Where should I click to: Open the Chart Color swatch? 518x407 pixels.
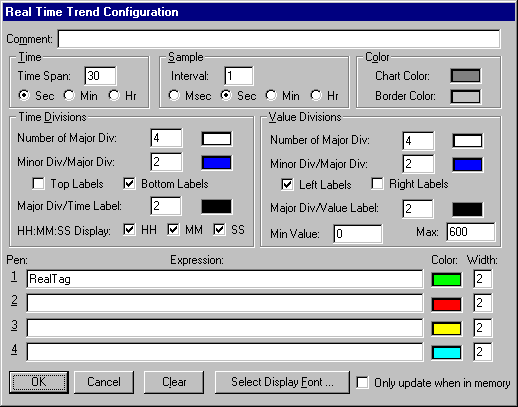[465, 76]
